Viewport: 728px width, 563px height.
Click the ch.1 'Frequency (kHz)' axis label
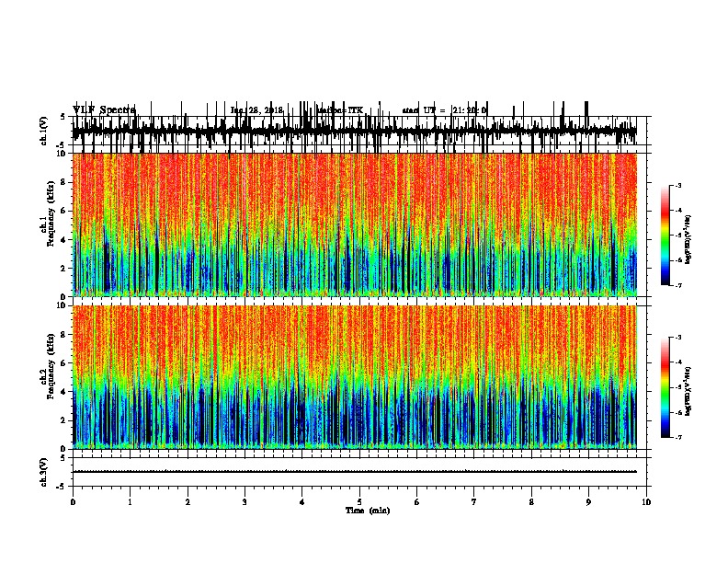click(51, 213)
